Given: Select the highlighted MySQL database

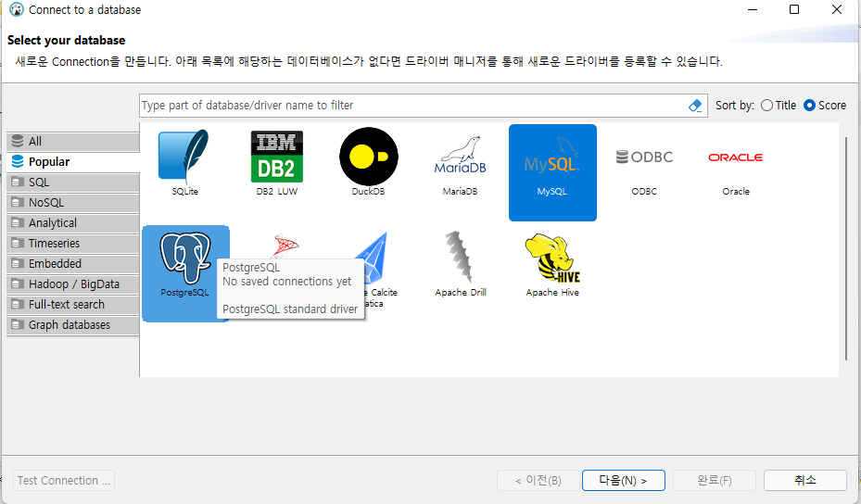Looking at the screenshot, I should 552,172.
